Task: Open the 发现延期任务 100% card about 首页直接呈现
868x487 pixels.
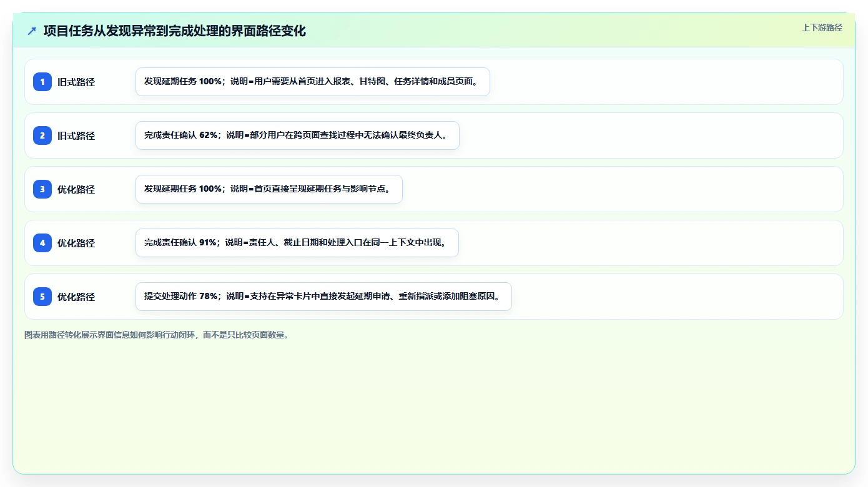Action: coord(269,189)
